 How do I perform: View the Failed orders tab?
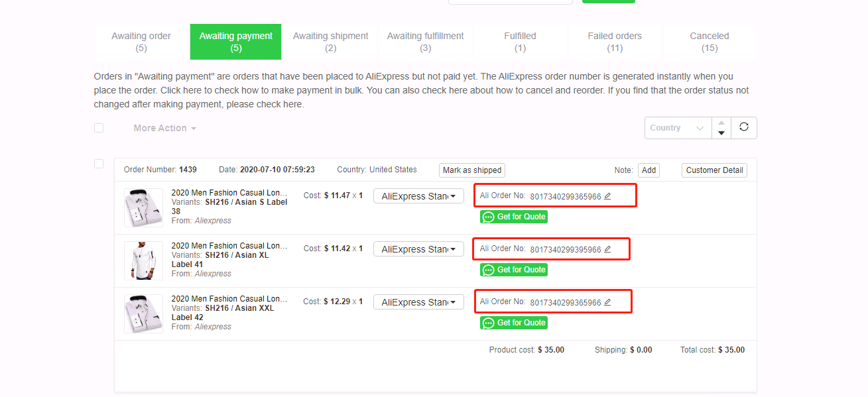point(615,42)
